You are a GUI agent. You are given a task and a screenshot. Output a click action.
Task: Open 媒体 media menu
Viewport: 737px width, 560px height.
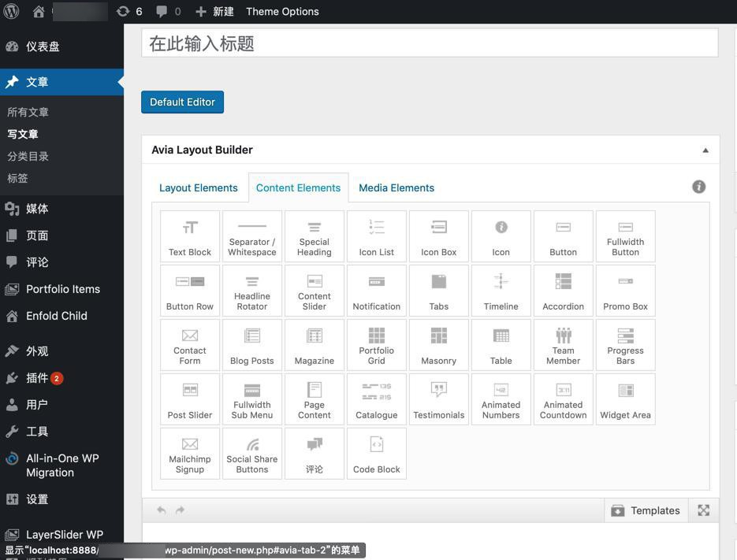coord(61,209)
